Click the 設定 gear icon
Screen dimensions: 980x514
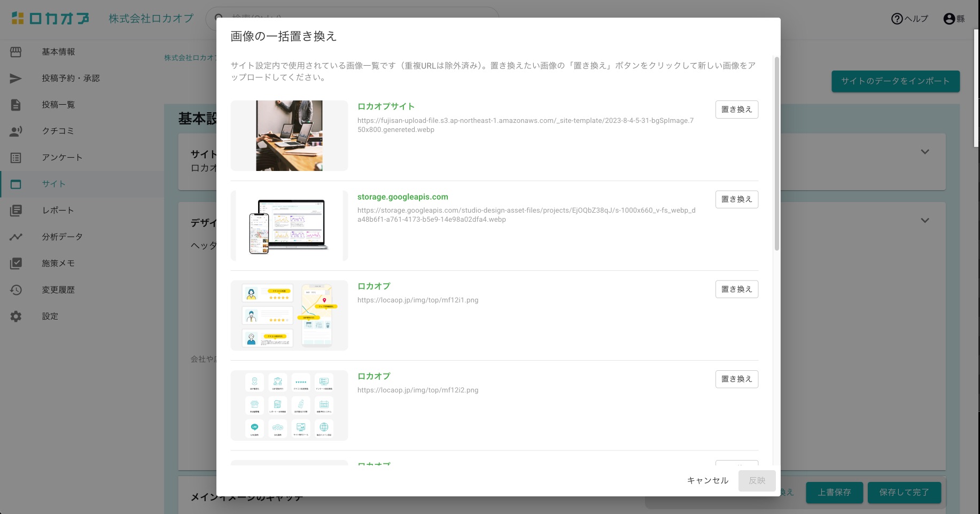(x=16, y=316)
